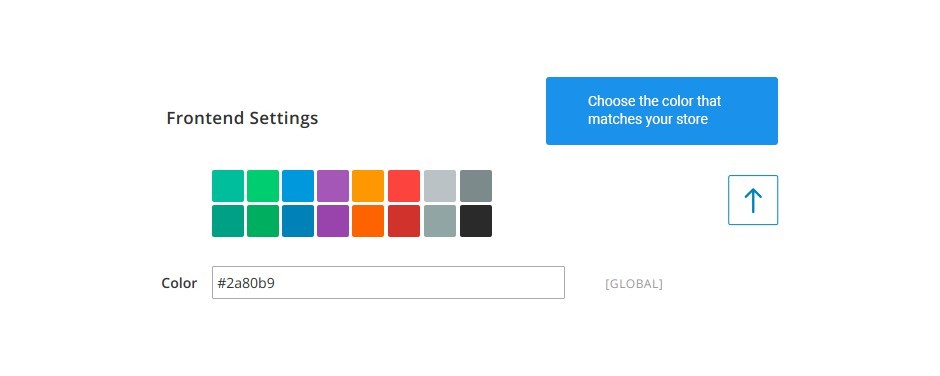Viewport: 940px width, 376px height.
Task: Click the Frontend Settings heading
Action: pos(242,118)
